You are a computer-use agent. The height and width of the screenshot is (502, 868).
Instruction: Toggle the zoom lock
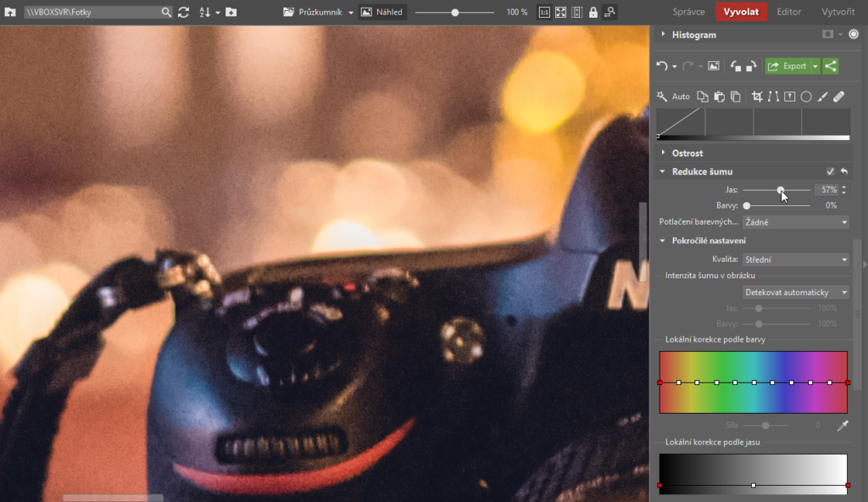click(593, 12)
